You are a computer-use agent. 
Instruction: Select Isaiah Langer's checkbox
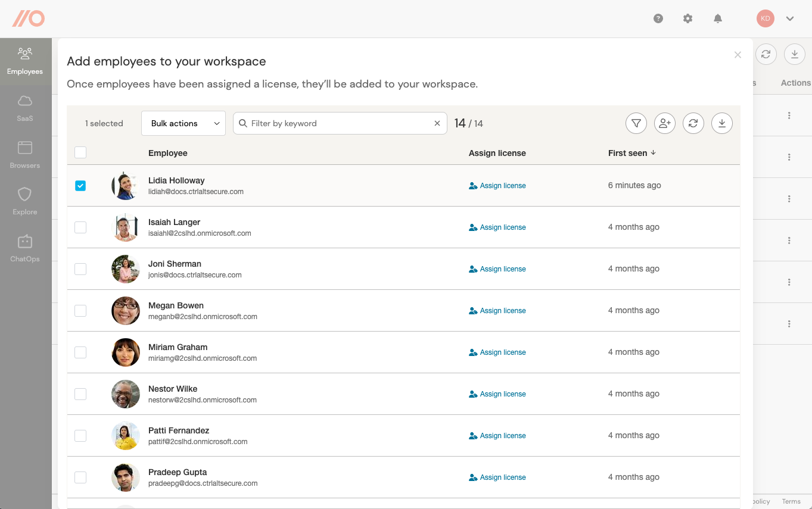click(80, 227)
